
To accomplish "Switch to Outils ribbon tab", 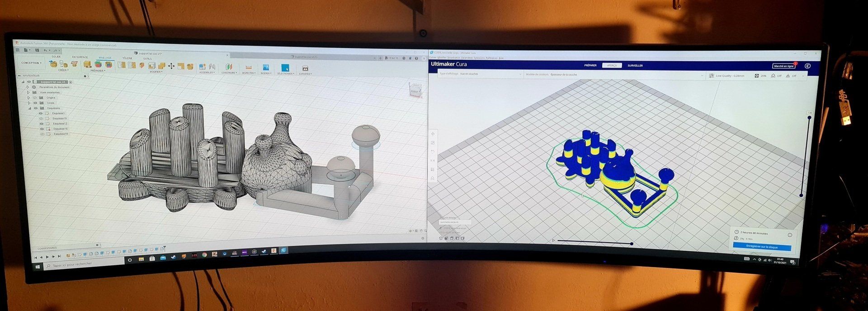I will click(x=147, y=58).
